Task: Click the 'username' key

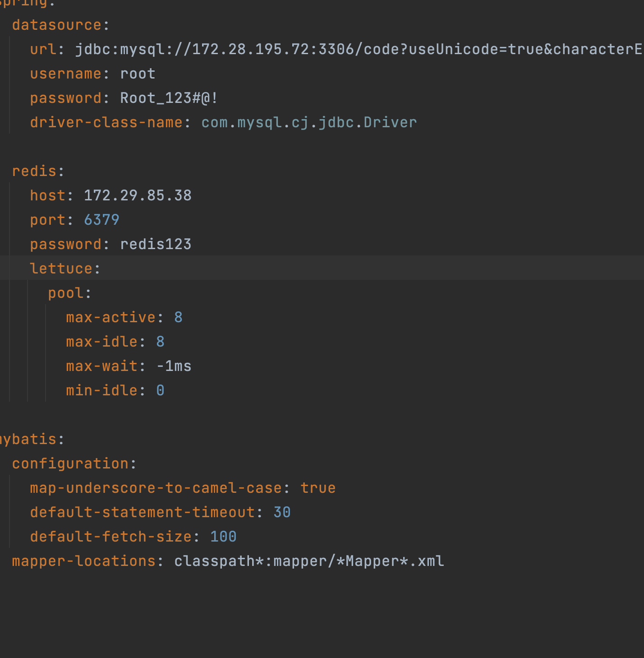Action: (66, 74)
